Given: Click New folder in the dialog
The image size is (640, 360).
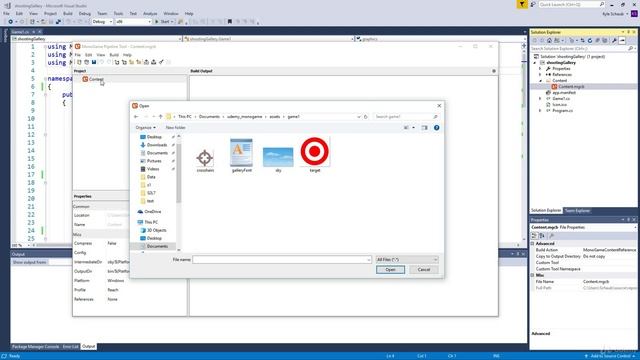Looking at the screenshot, I should (x=176, y=128).
